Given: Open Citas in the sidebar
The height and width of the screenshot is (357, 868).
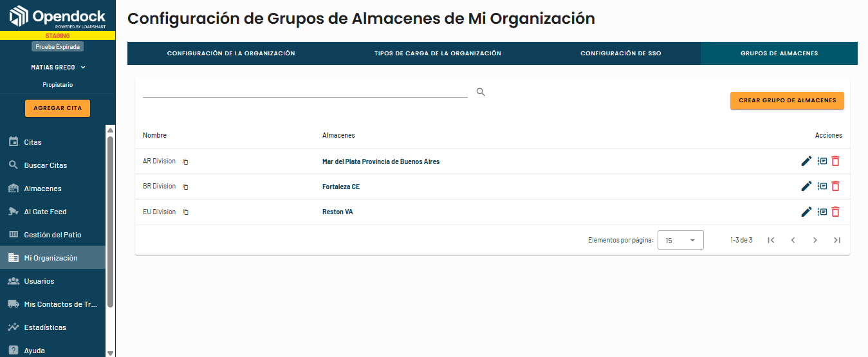Looking at the screenshot, I should (53, 142).
